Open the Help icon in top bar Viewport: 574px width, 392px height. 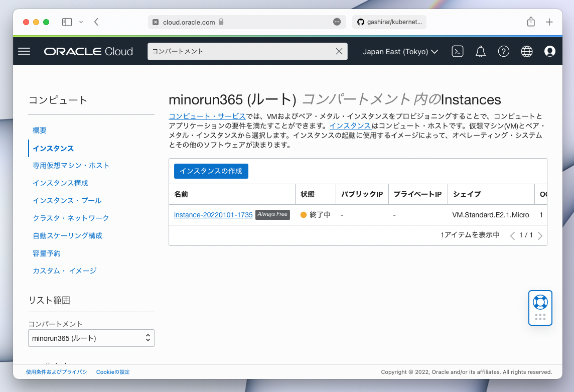point(504,51)
